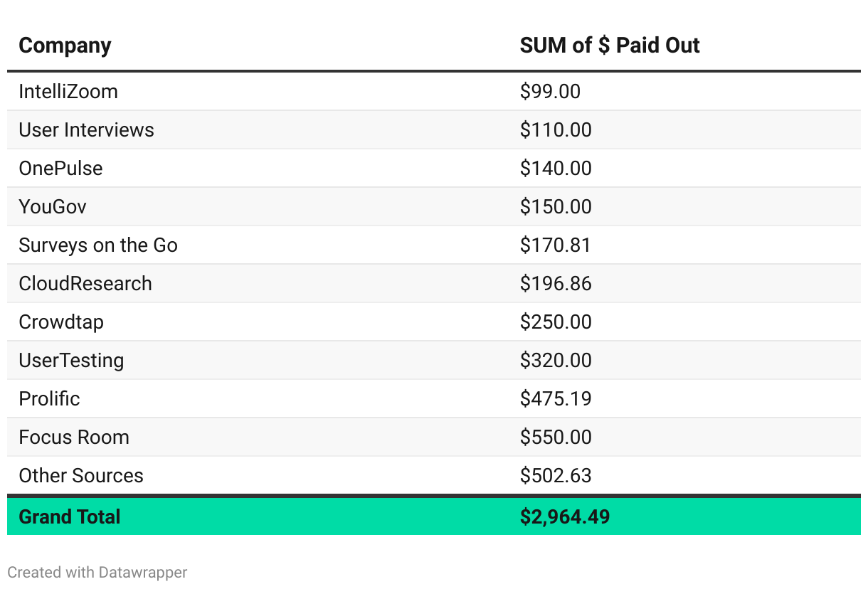Click the Company column header
This screenshot has width=868, height=589.
coord(65,46)
